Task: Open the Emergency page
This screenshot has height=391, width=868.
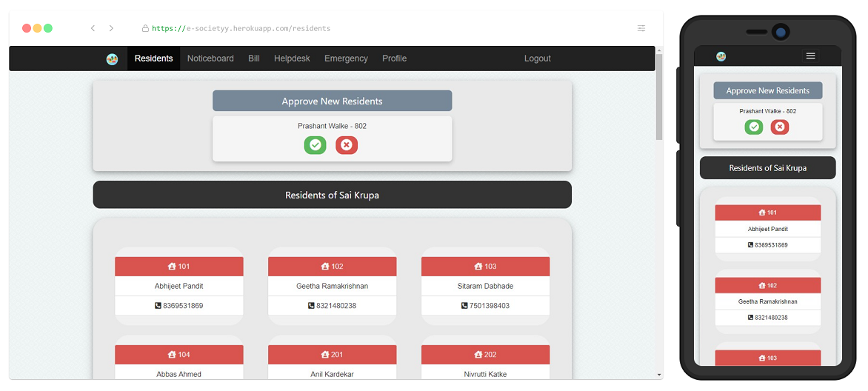Action: [x=346, y=59]
